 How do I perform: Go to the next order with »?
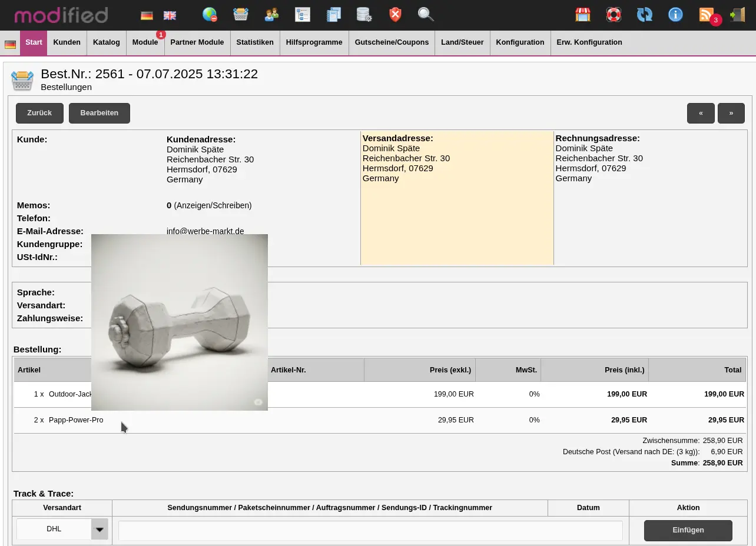[x=731, y=113]
